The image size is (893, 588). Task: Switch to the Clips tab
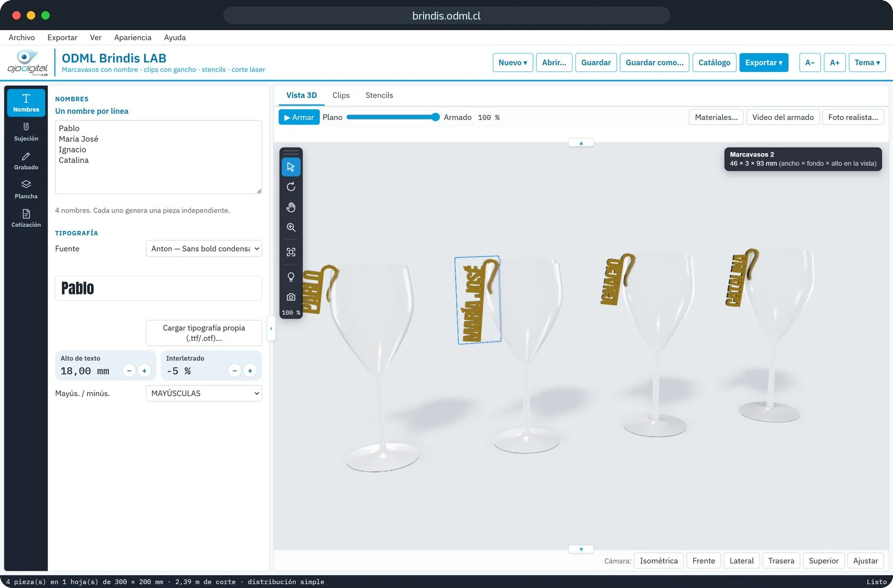pos(341,95)
